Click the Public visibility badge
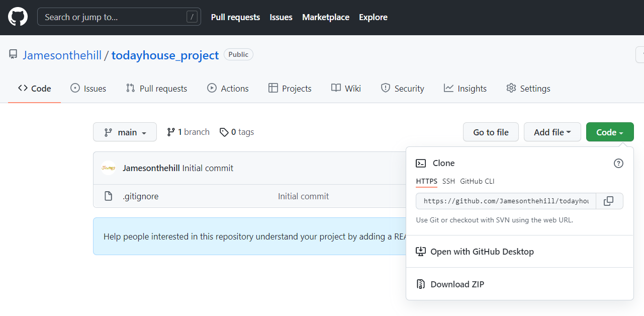Screen dimensions: 644x316 (238, 54)
